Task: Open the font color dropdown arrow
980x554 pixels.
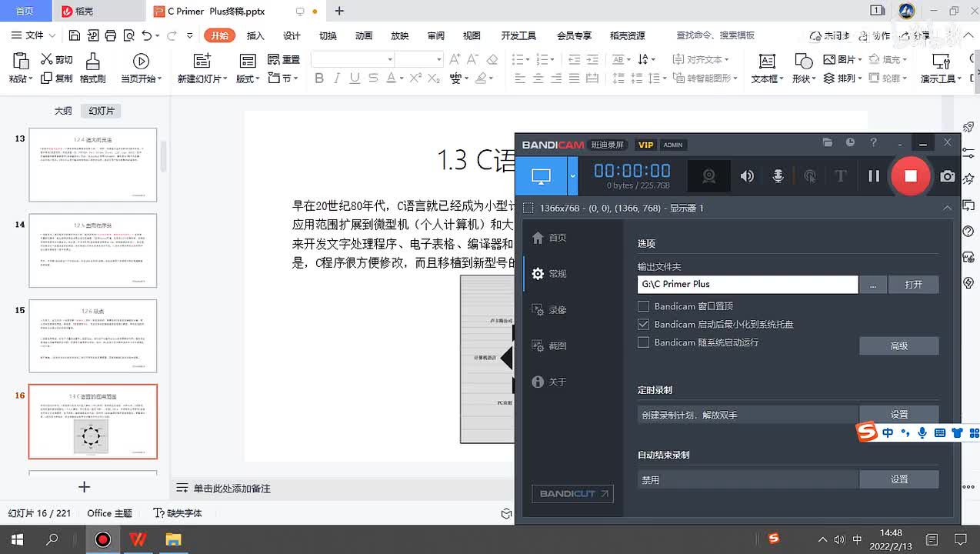Action: coord(402,78)
